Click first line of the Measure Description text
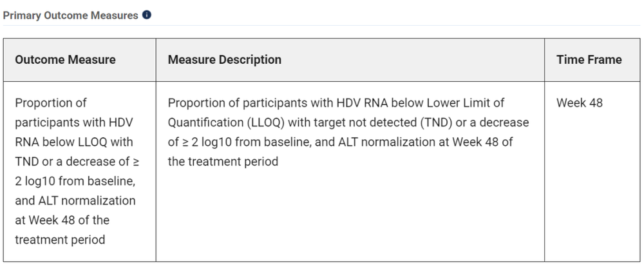 click(x=335, y=103)
